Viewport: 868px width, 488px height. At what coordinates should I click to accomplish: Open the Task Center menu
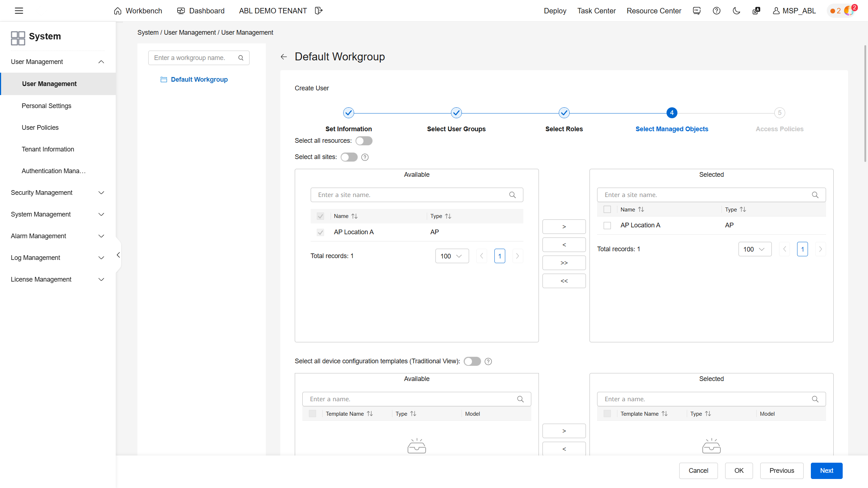tap(596, 11)
